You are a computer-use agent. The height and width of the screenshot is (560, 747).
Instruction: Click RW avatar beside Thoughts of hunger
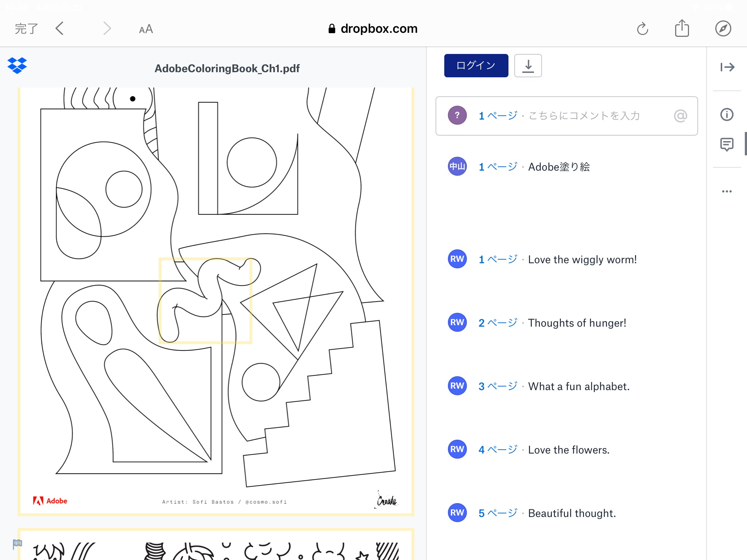coord(457,322)
